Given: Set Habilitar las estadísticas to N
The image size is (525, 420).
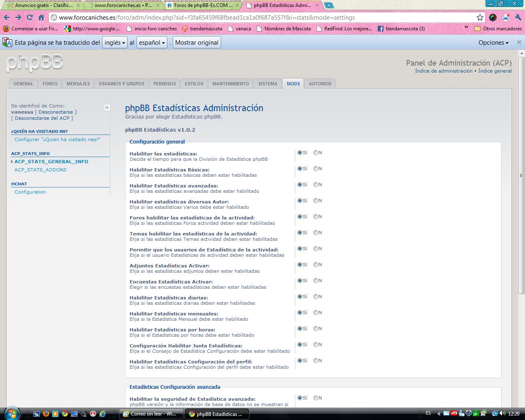Looking at the screenshot, I should click(316, 153).
